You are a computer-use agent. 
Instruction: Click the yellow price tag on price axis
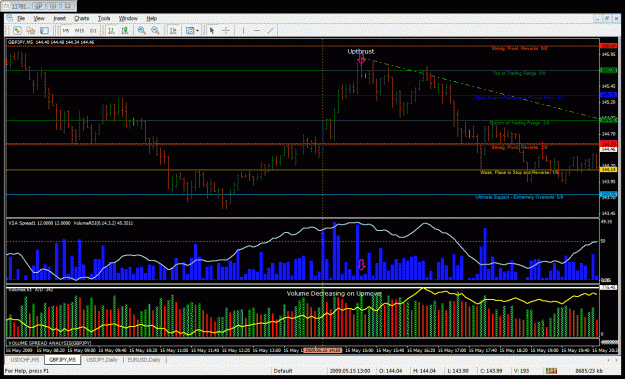[609, 170]
